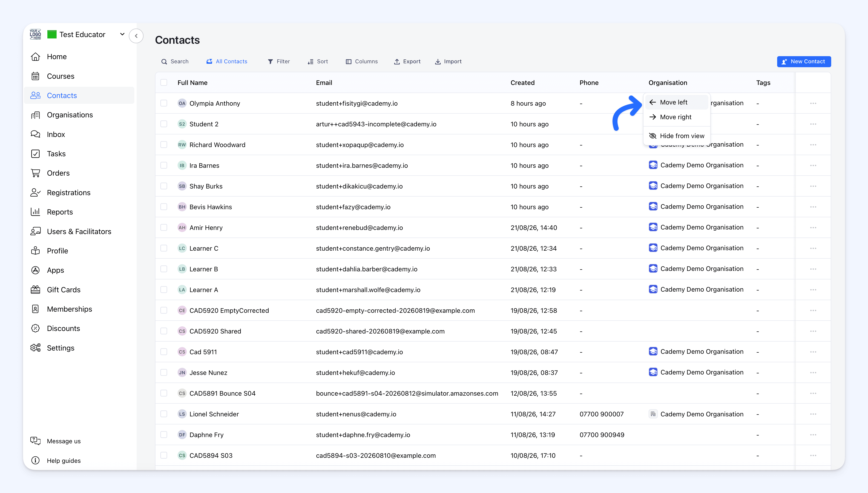Click the Settings gears icon
This screenshot has height=493, width=868.
pos(35,348)
